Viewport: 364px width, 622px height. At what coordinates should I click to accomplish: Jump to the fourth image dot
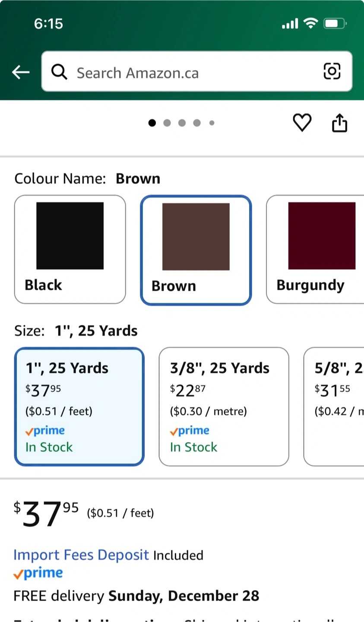[197, 123]
